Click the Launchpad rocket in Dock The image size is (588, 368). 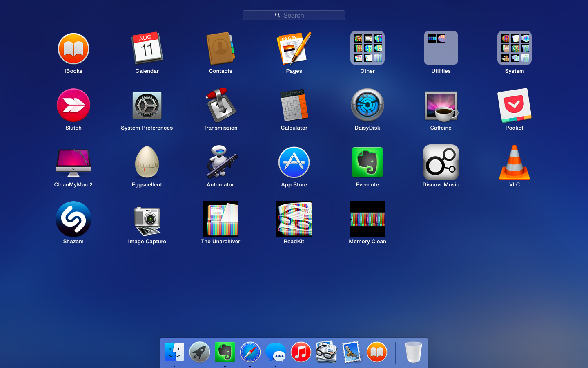pyautogui.click(x=200, y=352)
